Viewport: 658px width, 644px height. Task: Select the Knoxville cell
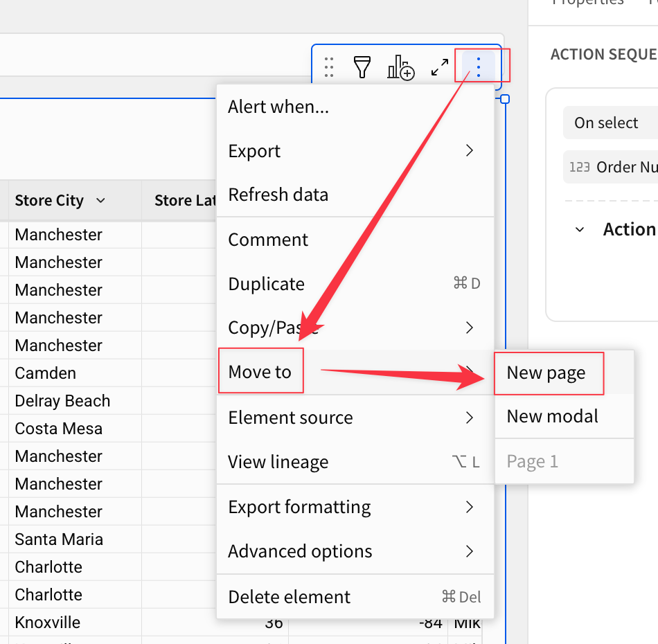point(75,622)
